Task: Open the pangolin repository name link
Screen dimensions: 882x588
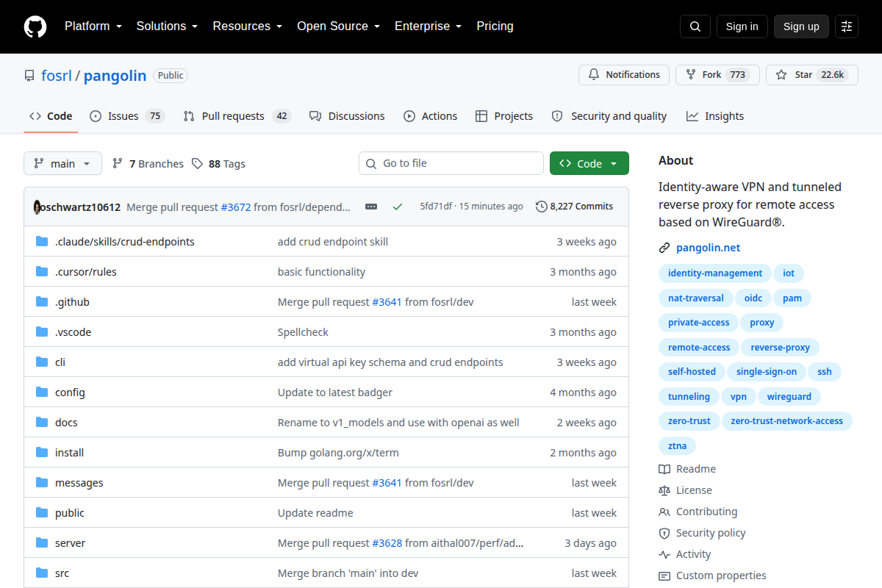Action: (115, 76)
